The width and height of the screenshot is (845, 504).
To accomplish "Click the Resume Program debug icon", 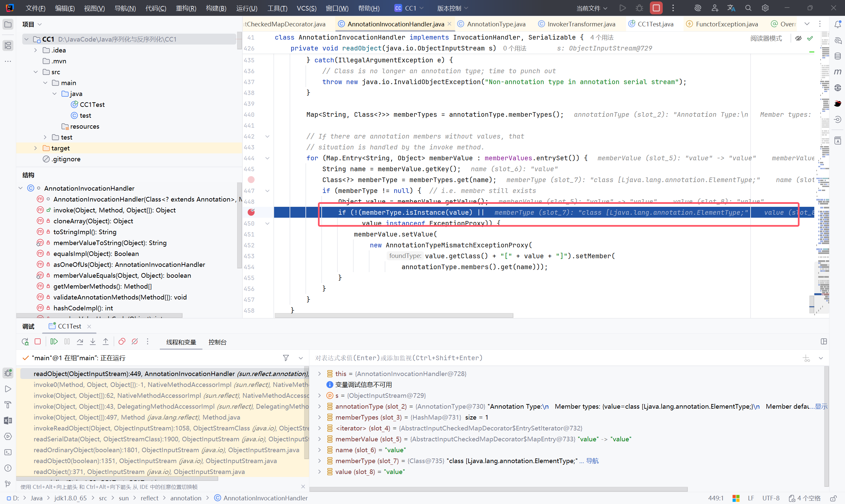I will click(54, 342).
